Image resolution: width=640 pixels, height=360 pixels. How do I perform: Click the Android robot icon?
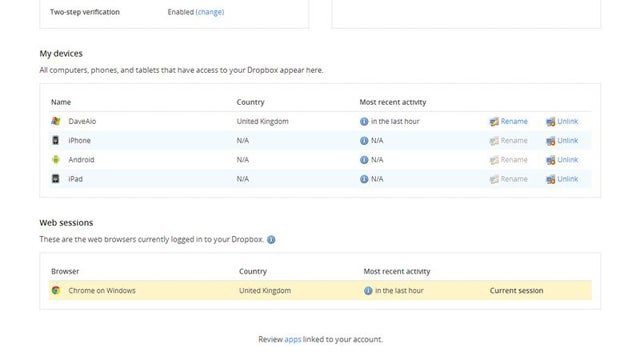[x=56, y=160]
